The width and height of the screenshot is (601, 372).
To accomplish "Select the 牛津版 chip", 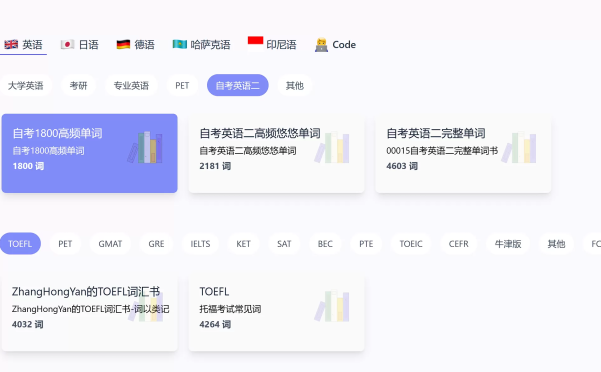I will [x=508, y=244].
